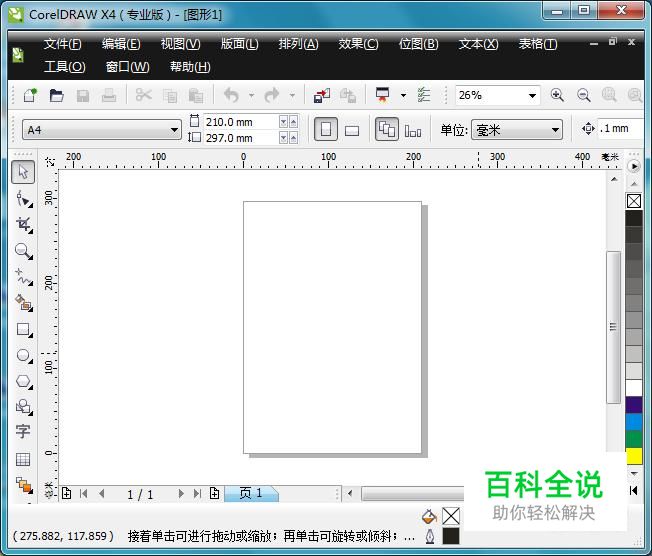The height and width of the screenshot is (556, 652).
Task: Select the Zoom magnifier tool in toolbox
Action: 24,251
